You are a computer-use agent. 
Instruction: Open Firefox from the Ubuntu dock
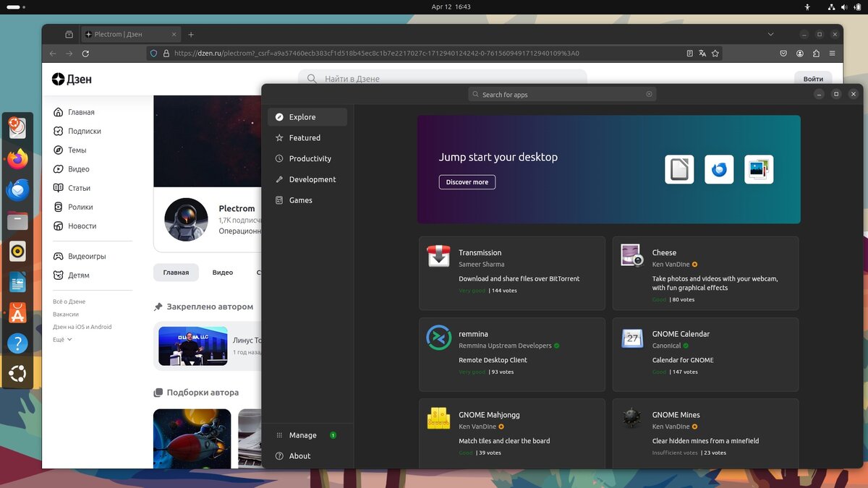tap(17, 159)
